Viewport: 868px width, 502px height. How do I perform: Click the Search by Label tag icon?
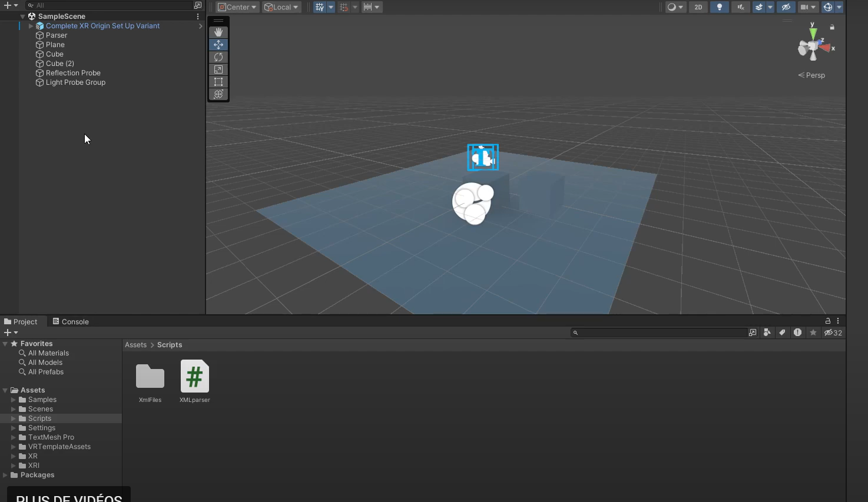coord(782,333)
